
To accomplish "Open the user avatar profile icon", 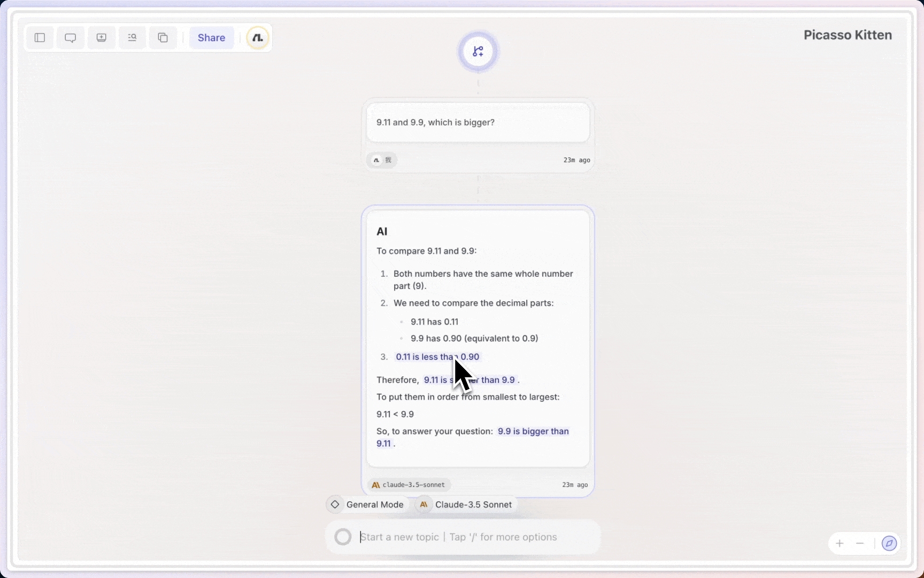I will coord(258,37).
